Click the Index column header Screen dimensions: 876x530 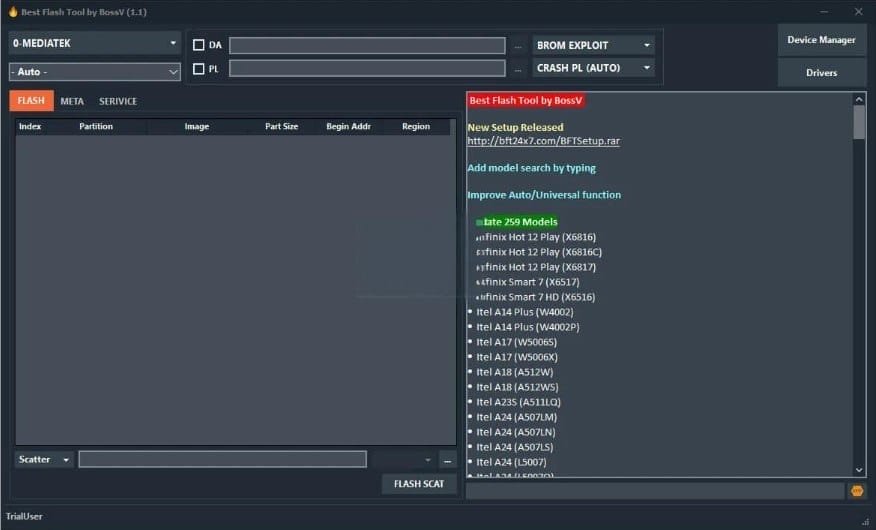pyautogui.click(x=30, y=126)
